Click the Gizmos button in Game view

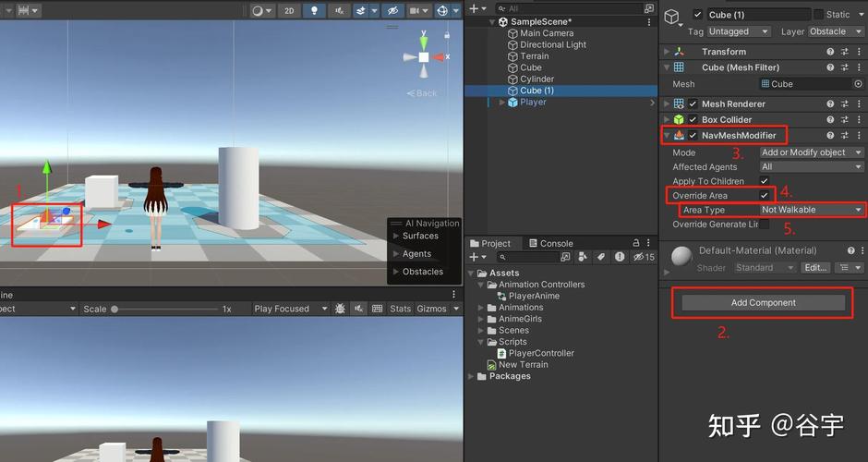pyautogui.click(x=432, y=309)
